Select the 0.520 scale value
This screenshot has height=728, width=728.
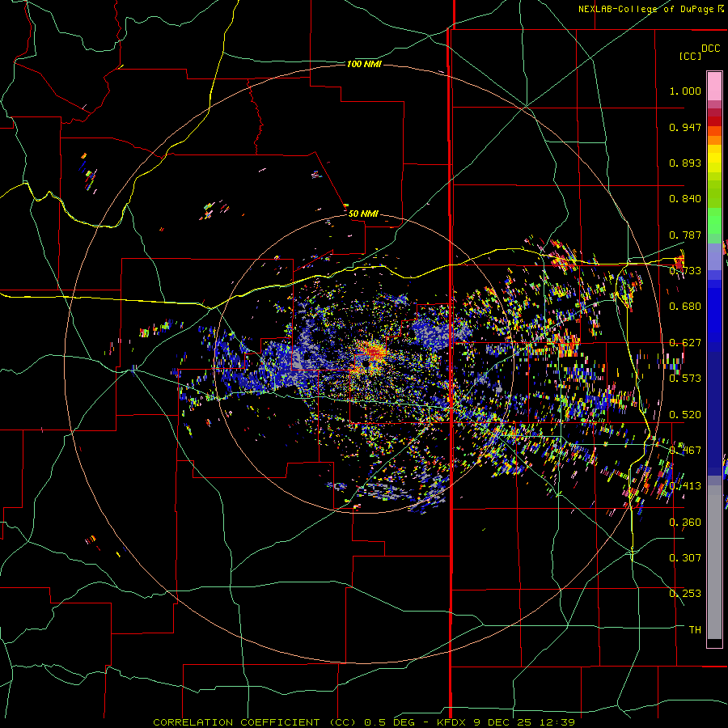coord(685,415)
